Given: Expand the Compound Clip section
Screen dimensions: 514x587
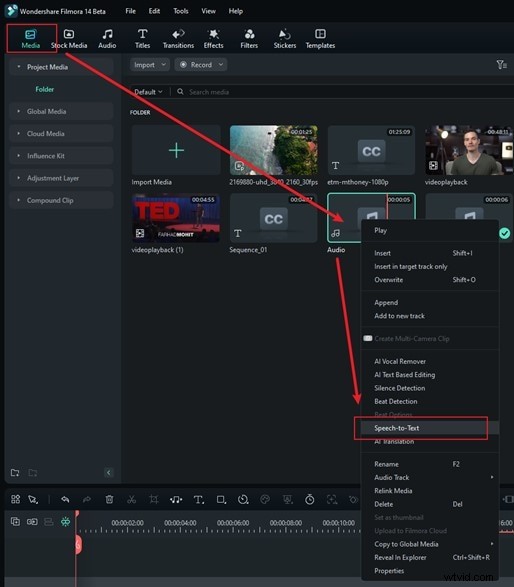Looking at the screenshot, I should [61, 200].
